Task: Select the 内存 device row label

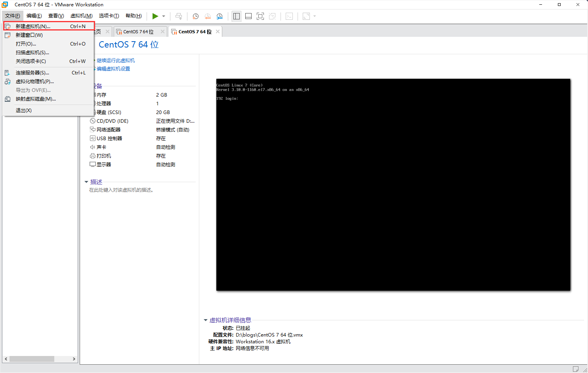Action: [x=101, y=95]
